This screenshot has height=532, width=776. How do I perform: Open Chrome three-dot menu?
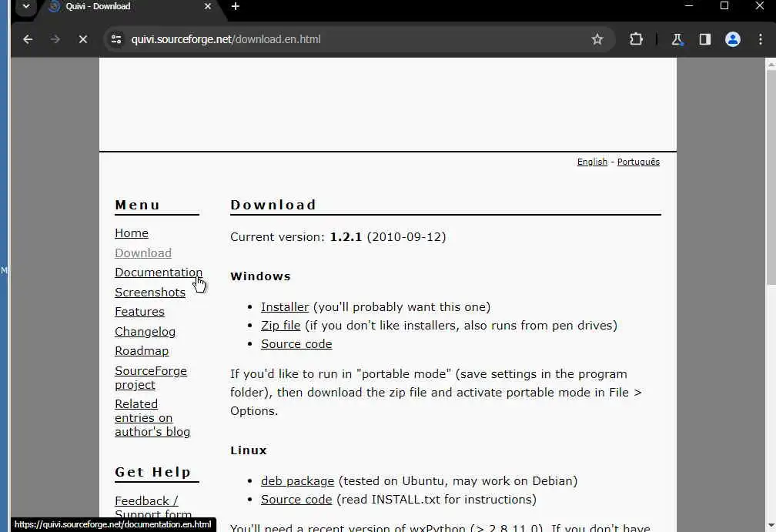click(x=761, y=39)
